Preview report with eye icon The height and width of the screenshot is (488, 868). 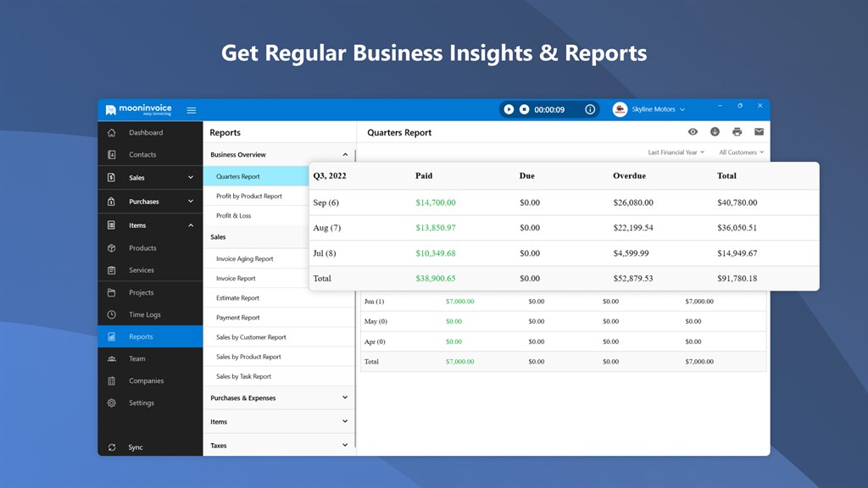[693, 131]
